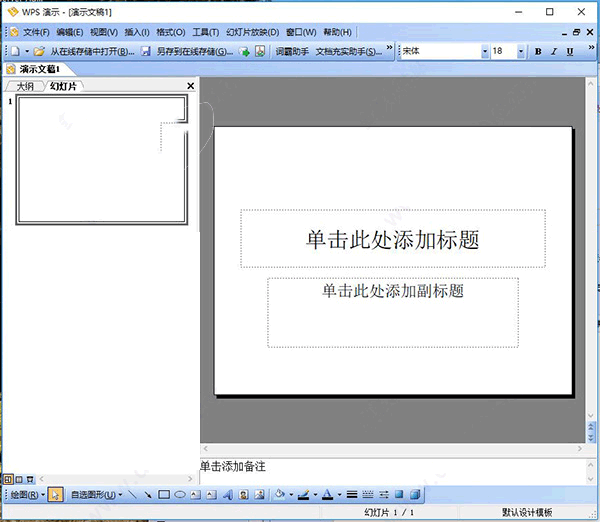Open the Line Style options
This screenshot has height=522, width=600.
(x=352, y=495)
